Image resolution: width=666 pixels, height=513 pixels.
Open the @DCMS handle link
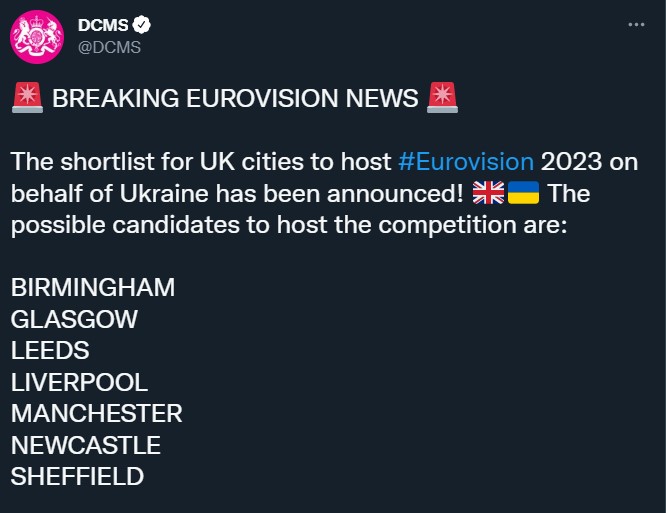tap(109, 47)
